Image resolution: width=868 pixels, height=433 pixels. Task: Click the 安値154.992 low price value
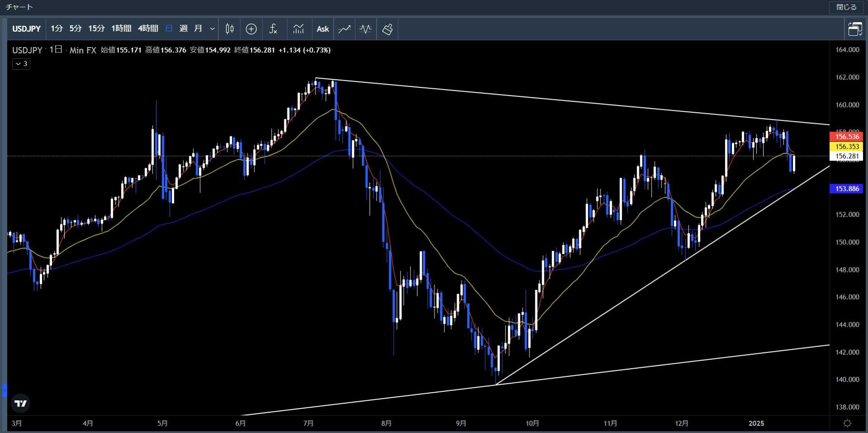[210, 50]
